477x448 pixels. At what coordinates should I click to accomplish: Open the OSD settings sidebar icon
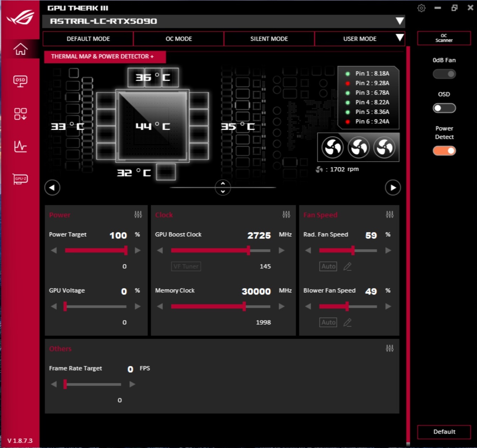(20, 81)
